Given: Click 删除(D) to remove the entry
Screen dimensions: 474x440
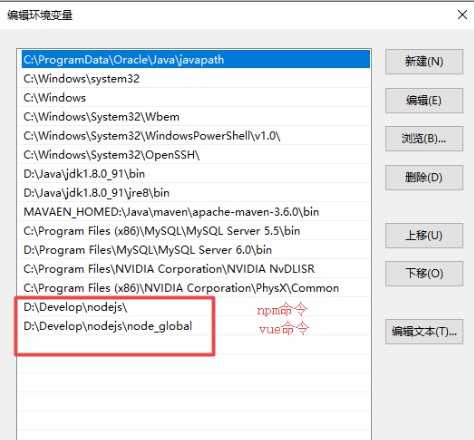Looking at the screenshot, I should 424,178.
